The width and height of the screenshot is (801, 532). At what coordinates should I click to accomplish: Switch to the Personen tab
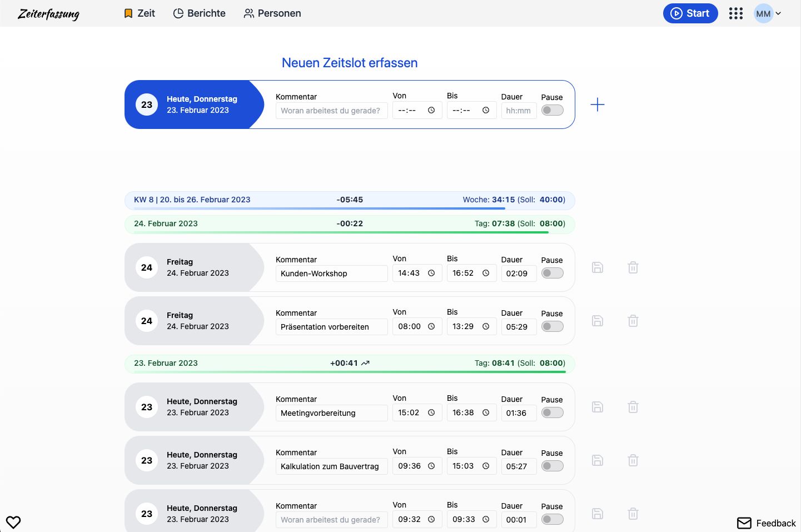coord(272,13)
